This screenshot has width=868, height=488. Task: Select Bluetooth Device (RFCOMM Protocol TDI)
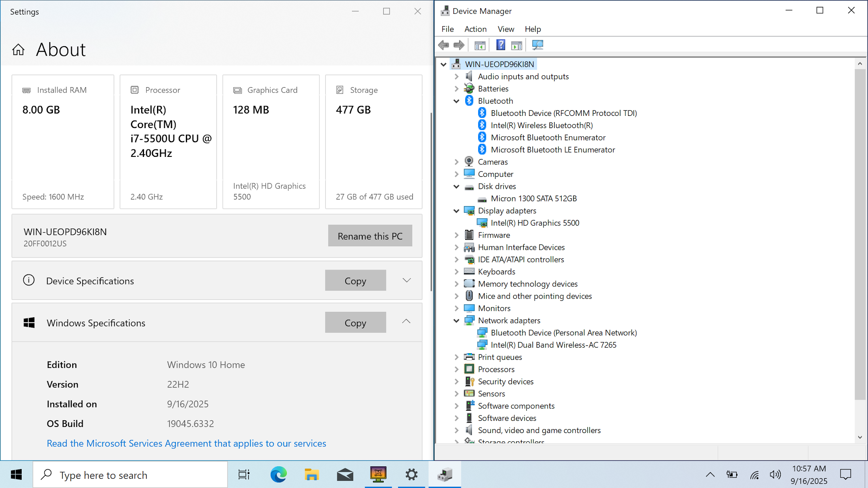click(564, 113)
